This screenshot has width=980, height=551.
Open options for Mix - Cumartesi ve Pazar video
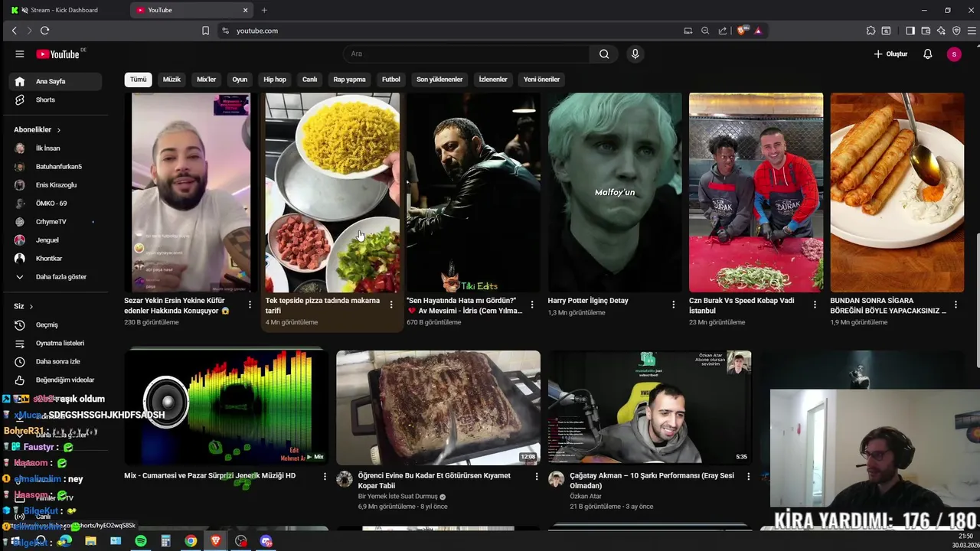[324, 476]
